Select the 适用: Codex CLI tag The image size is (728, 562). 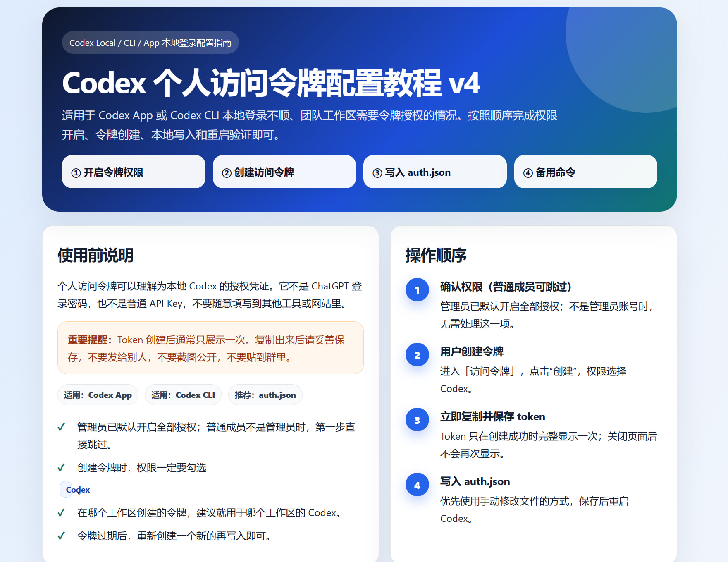point(183,395)
